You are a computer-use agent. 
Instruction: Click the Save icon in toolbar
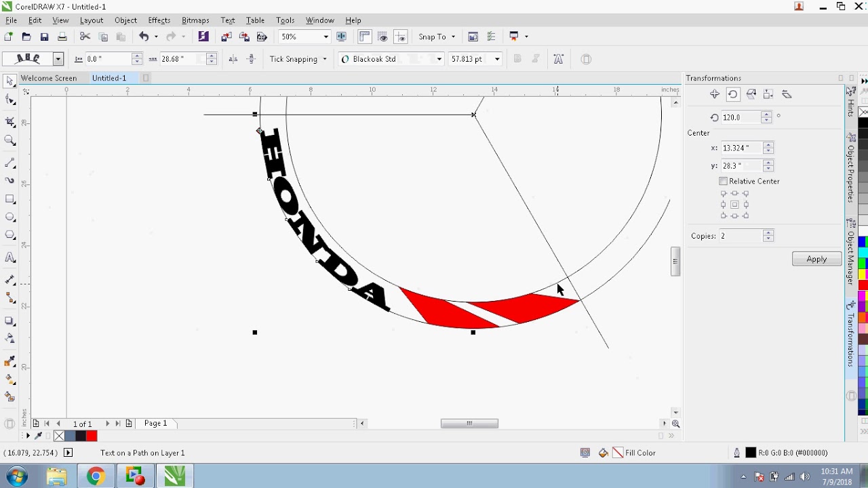[x=44, y=37]
